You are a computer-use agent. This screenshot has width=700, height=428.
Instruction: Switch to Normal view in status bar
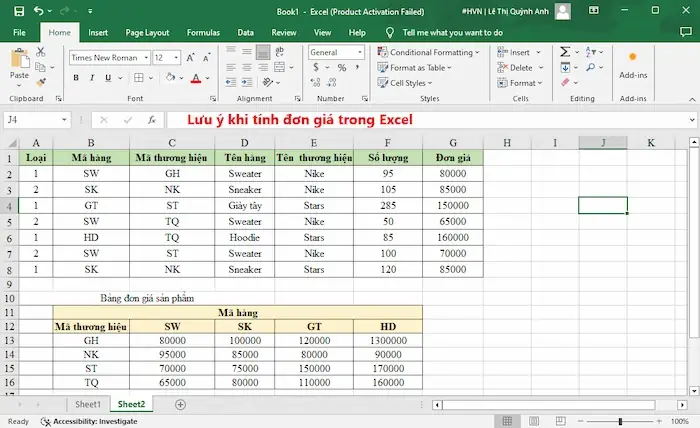point(507,421)
